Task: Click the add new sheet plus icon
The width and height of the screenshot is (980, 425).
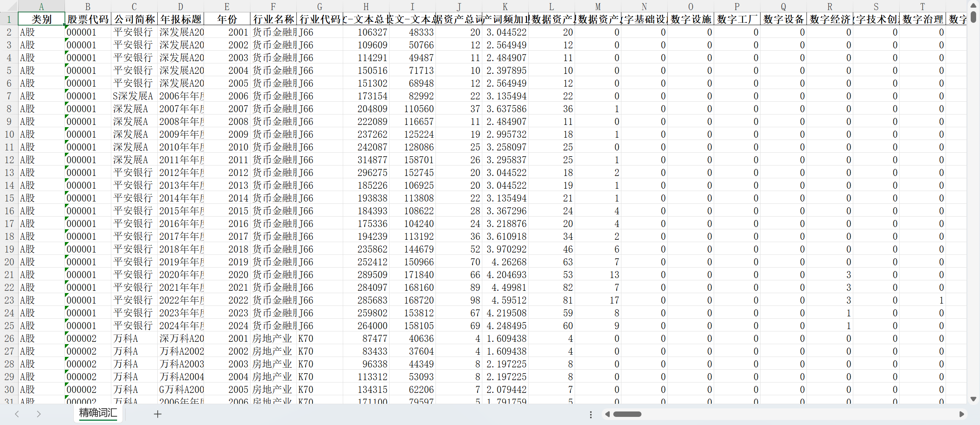Action: point(157,414)
